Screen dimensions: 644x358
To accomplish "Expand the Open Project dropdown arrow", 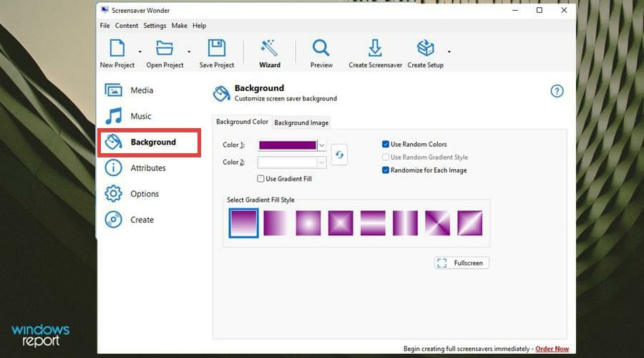I will pyautogui.click(x=189, y=52).
